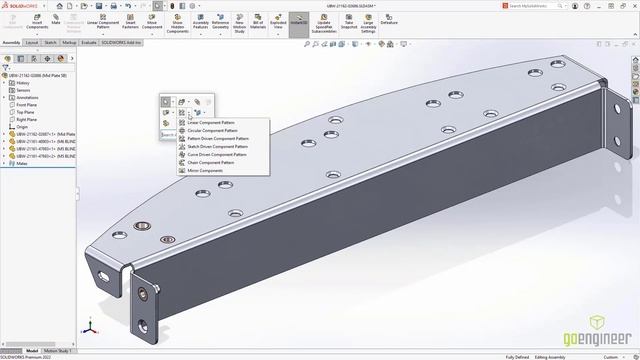Choose Curve Driven Component Pattern

coord(223,155)
